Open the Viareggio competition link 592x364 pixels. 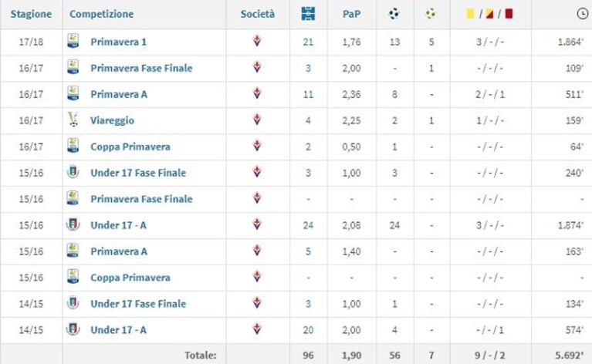click(x=112, y=120)
